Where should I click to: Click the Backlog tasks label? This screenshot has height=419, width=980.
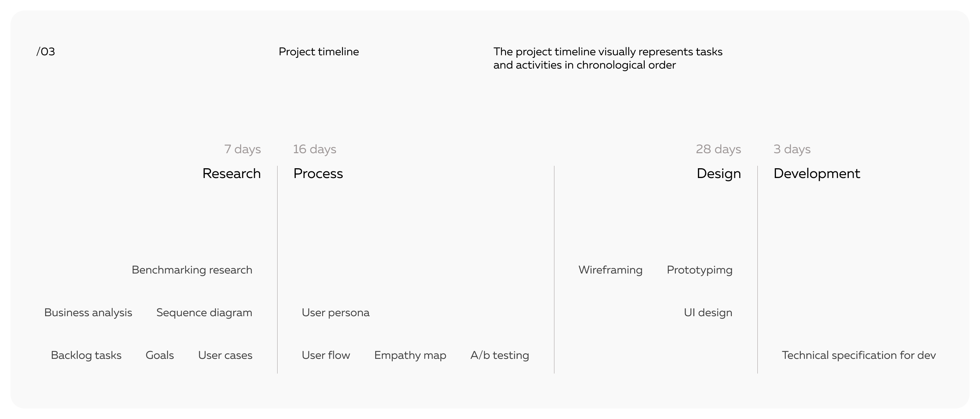(86, 355)
